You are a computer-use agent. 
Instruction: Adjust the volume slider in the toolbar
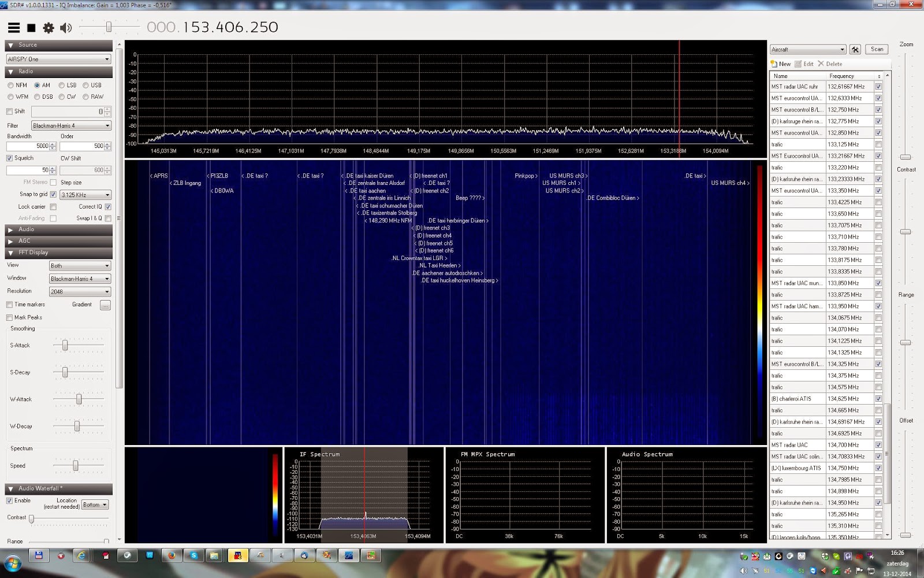pos(109,27)
